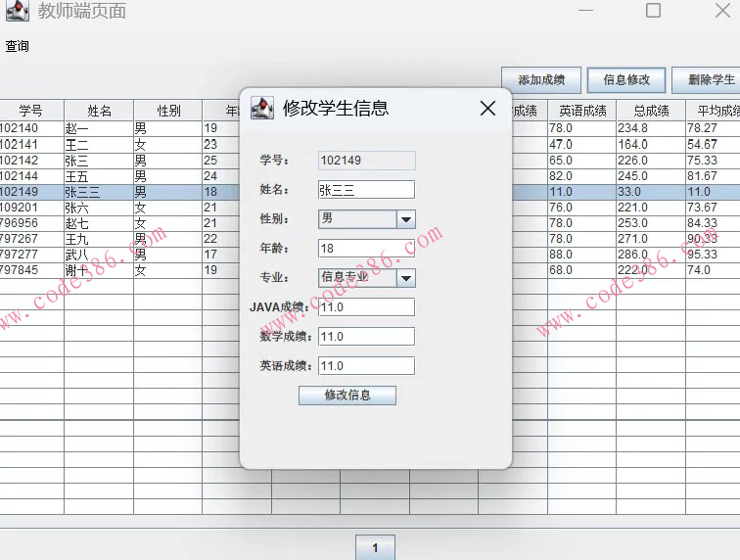
Task: Click the 英语成绩 input field
Action: click(367, 366)
